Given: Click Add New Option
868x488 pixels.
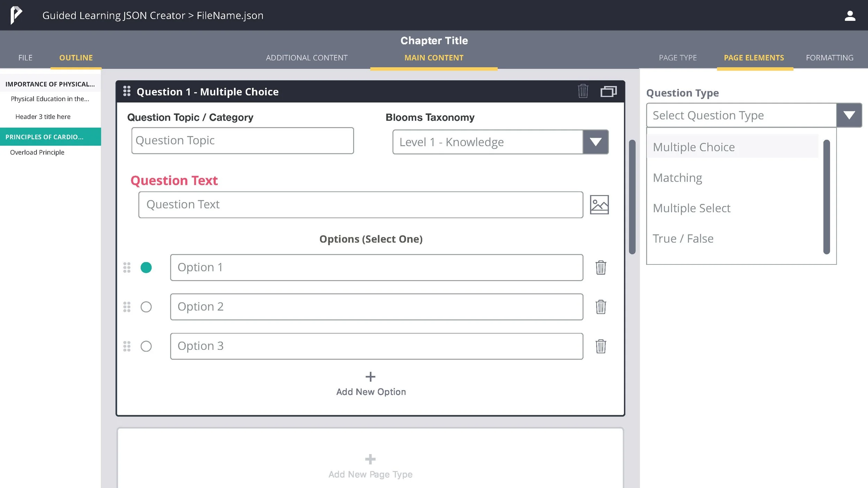Looking at the screenshot, I should coord(370,384).
